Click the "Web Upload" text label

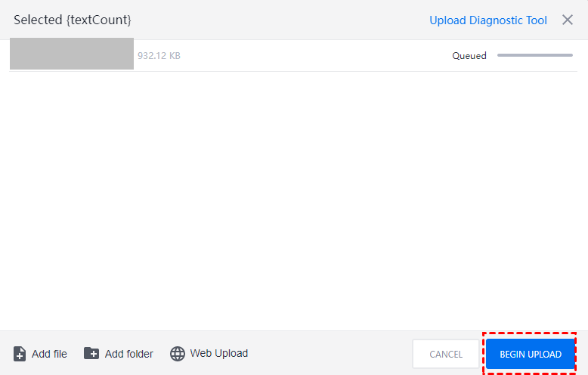tap(219, 353)
